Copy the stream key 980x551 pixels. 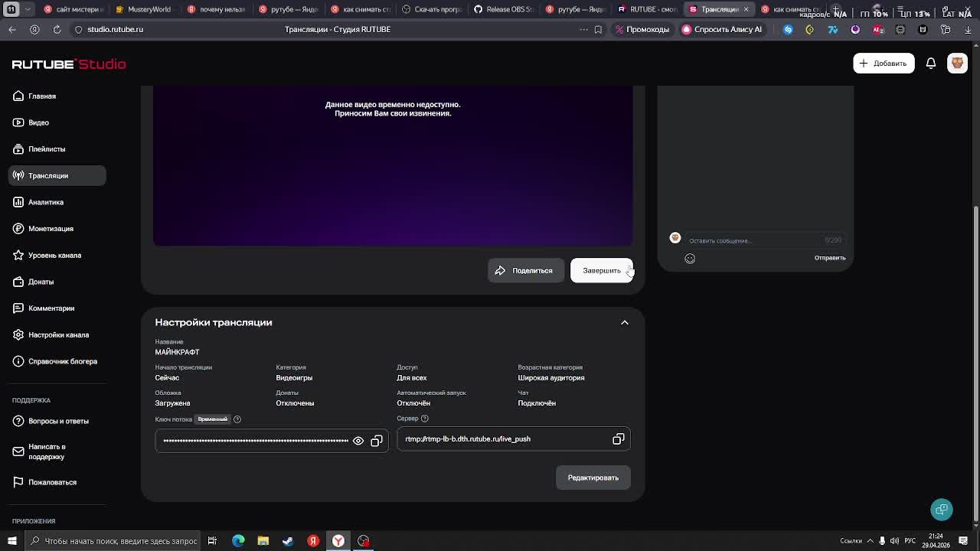[377, 441]
